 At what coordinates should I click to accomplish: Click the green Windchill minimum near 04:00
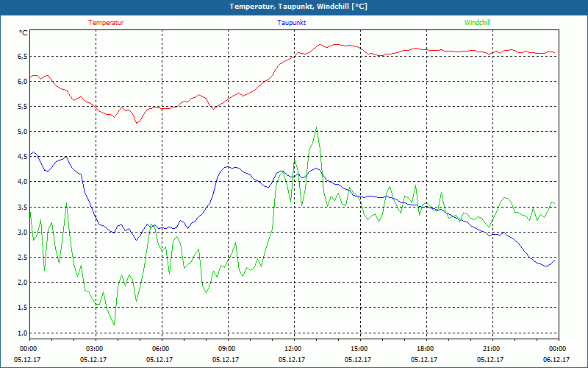pyautogui.click(x=114, y=325)
